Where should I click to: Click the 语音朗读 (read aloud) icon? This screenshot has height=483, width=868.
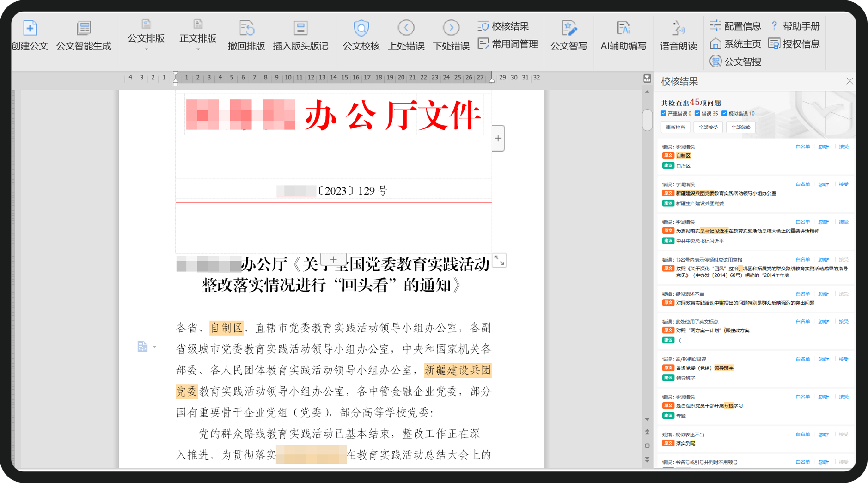click(678, 29)
